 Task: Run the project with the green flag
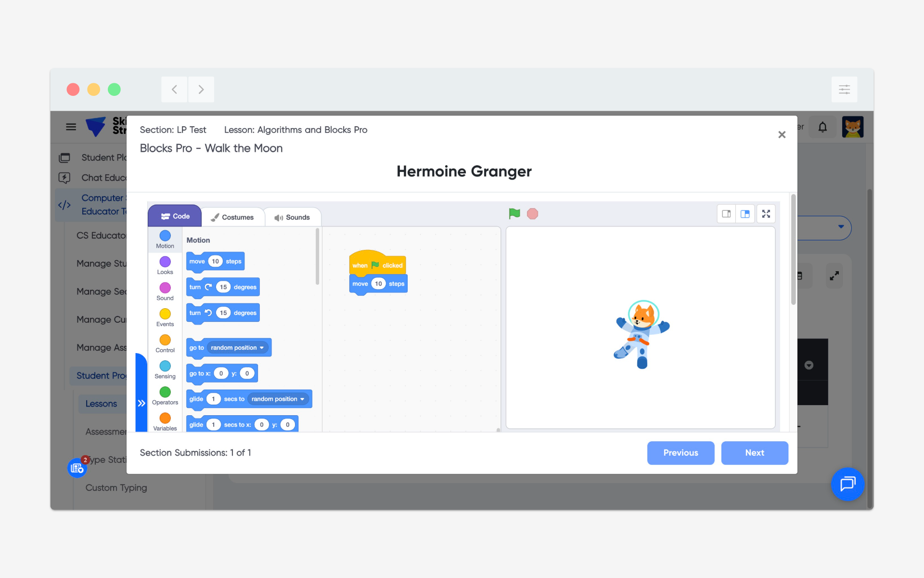(514, 213)
